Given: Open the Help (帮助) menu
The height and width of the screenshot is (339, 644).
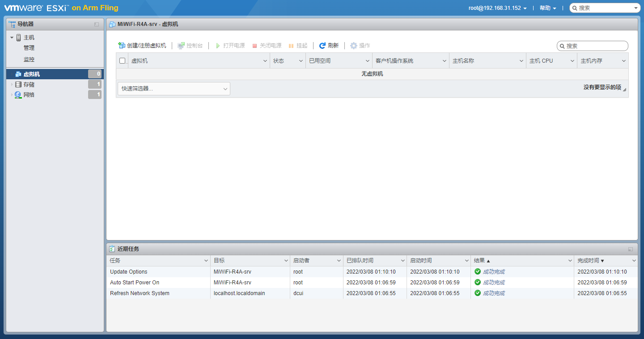Looking at the screenshot, I should click(547, 8).
